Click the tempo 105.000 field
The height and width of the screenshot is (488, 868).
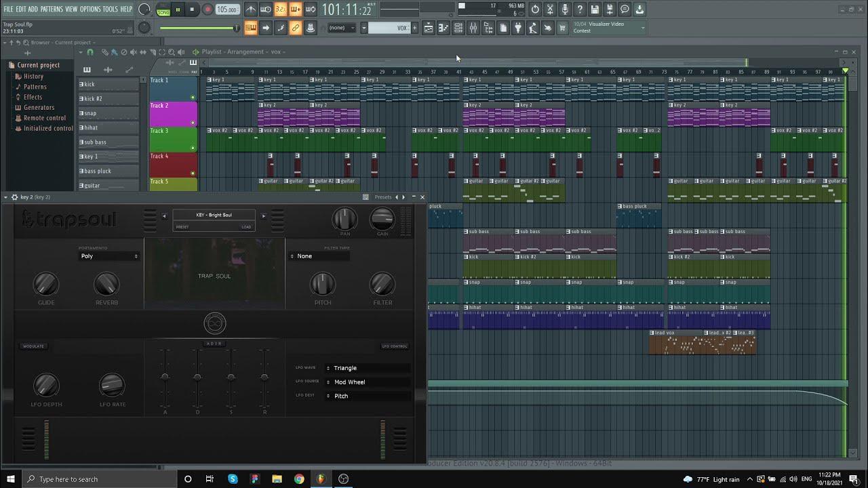[227, 9]
